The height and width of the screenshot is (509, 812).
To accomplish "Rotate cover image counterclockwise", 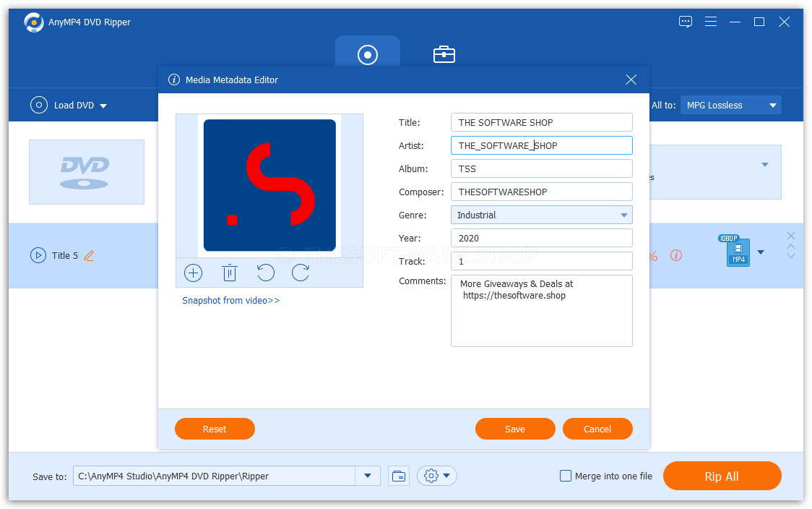I will pyautogui.click(x=265, y=273).
